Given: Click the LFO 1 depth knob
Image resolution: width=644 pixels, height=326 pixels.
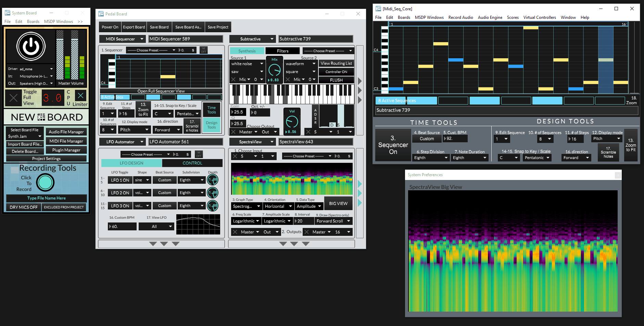Looking at the screenshot, I should tap(213, 180).
